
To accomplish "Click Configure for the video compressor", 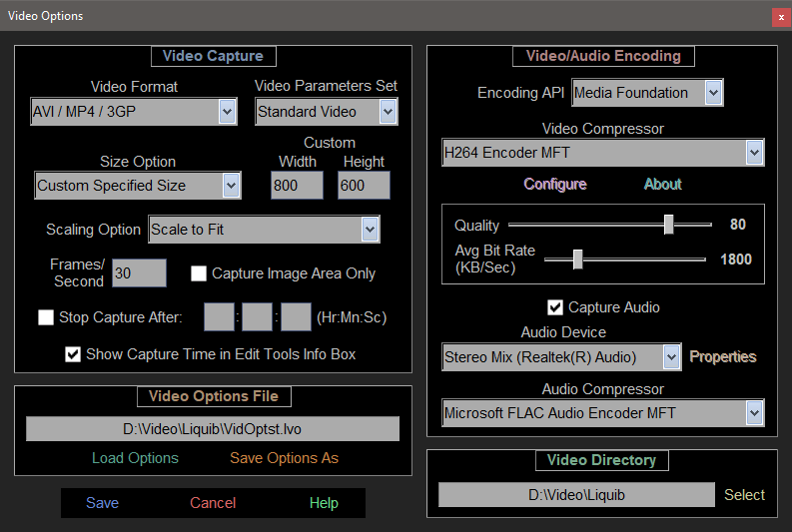I will tap(554, 185).
